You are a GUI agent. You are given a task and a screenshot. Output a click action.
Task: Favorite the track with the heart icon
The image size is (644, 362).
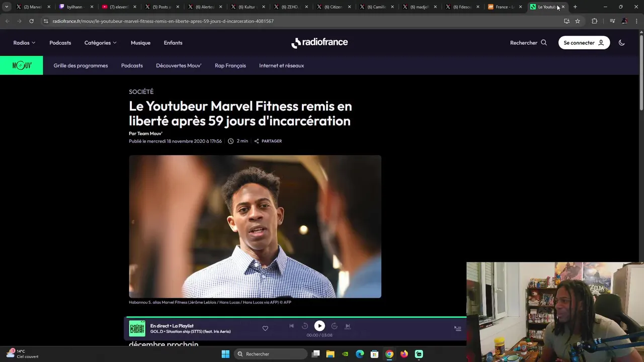click(x=265, y=328)
